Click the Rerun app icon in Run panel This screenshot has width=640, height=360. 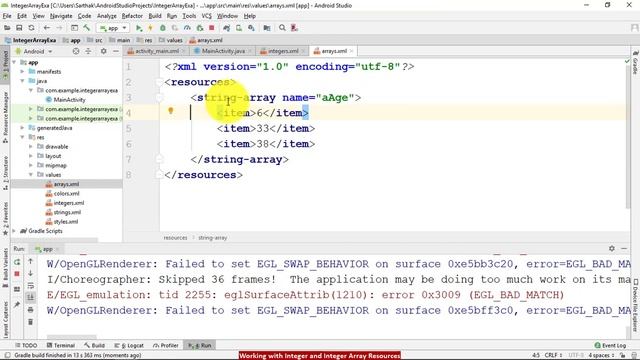coord(17,261)
